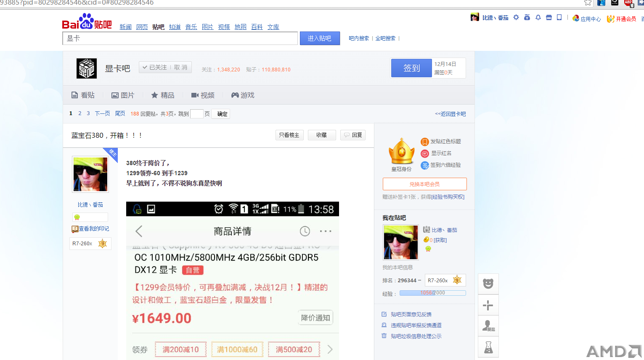Click the lab flask floating sidebar icon
Screen dimensions: 644x360
pos(488,347)
